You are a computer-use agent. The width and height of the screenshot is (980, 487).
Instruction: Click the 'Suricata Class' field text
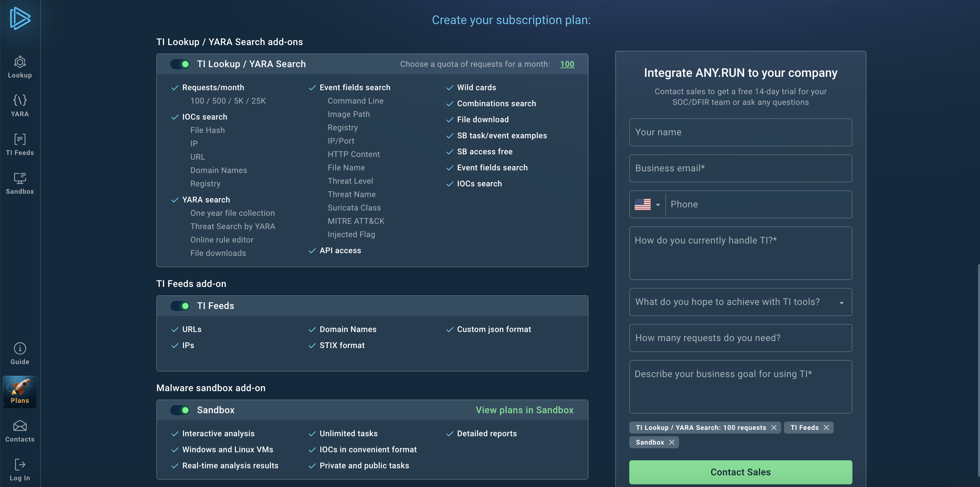pos(354,208)
